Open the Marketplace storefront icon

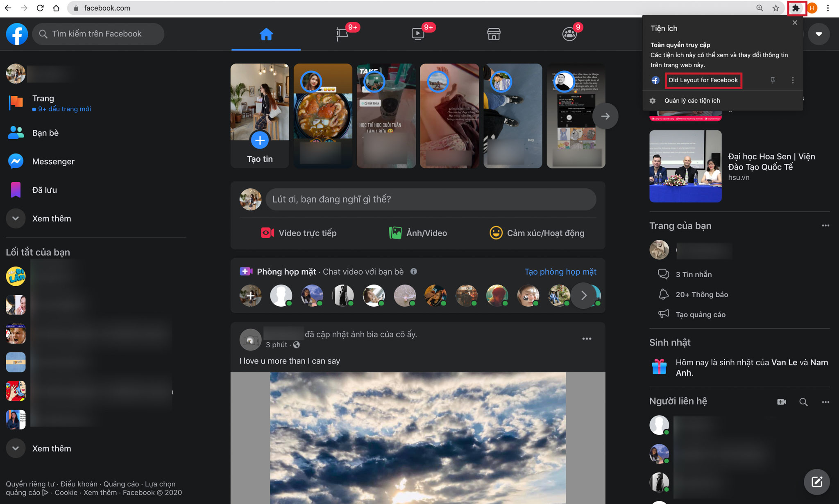coord(494,34)
